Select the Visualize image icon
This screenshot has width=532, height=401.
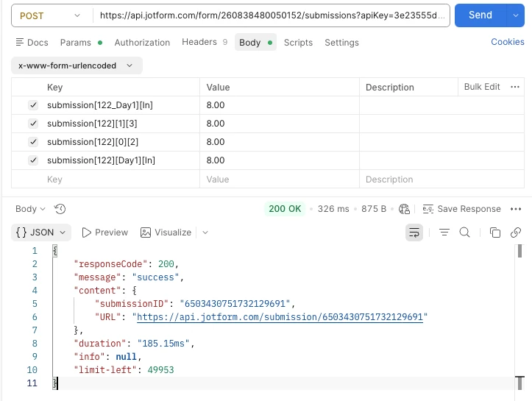146,233
